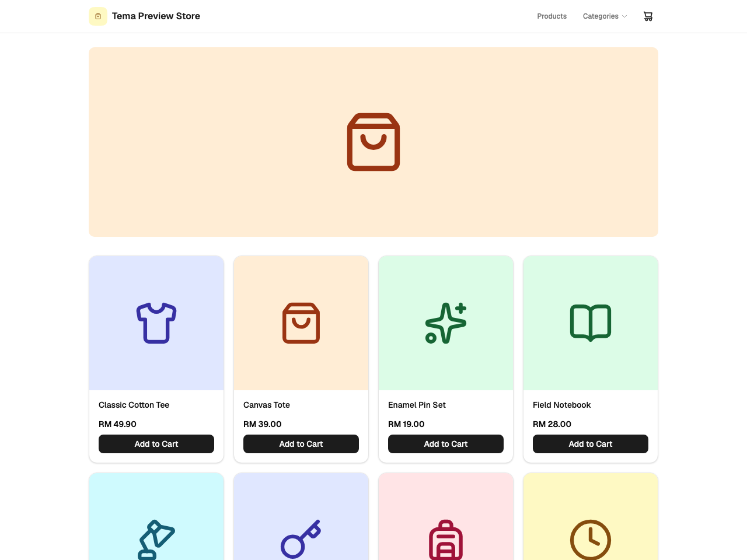
Task: Open the shopping cart icon
Action: (x=648, y=16)
